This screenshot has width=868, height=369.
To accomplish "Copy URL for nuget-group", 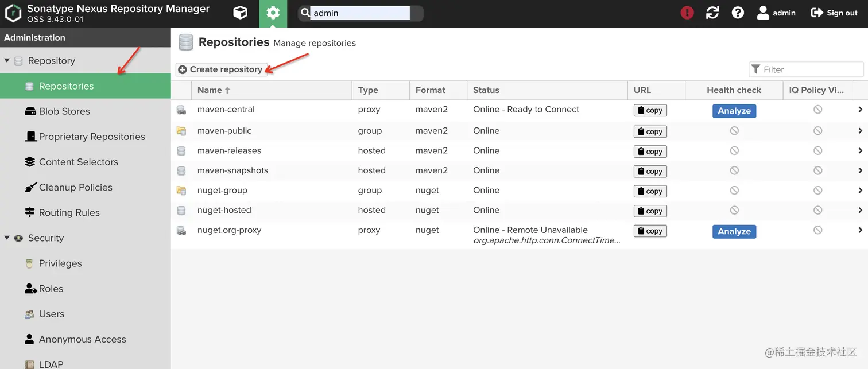I will [650, 191].
